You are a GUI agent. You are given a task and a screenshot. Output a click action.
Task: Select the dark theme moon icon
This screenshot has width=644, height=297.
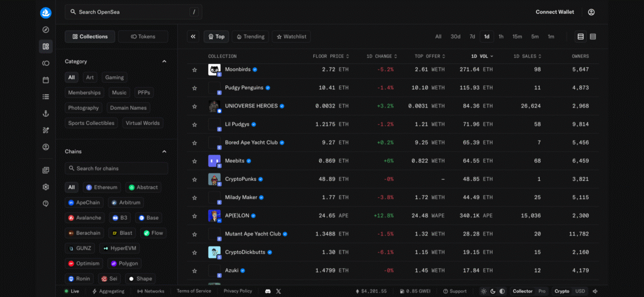click(x=493, y=291)
